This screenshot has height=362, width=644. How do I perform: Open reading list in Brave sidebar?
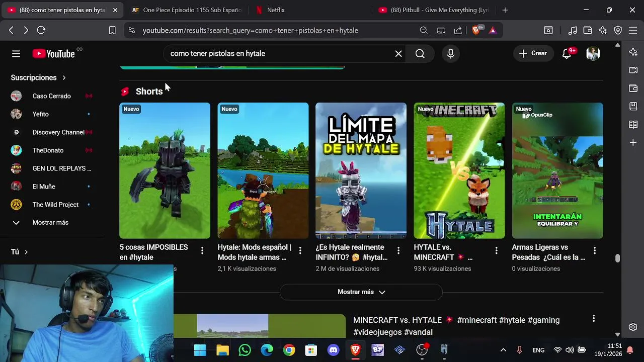click(x=633, y=125)
